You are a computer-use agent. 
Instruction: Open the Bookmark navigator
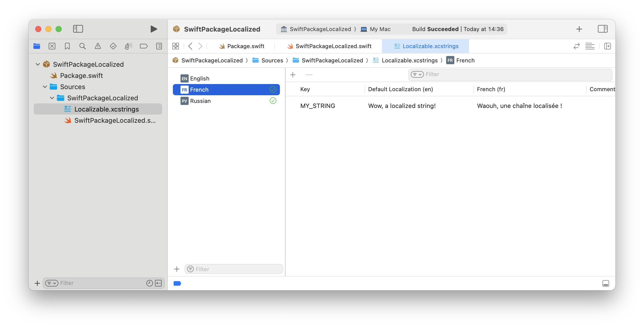67,46
